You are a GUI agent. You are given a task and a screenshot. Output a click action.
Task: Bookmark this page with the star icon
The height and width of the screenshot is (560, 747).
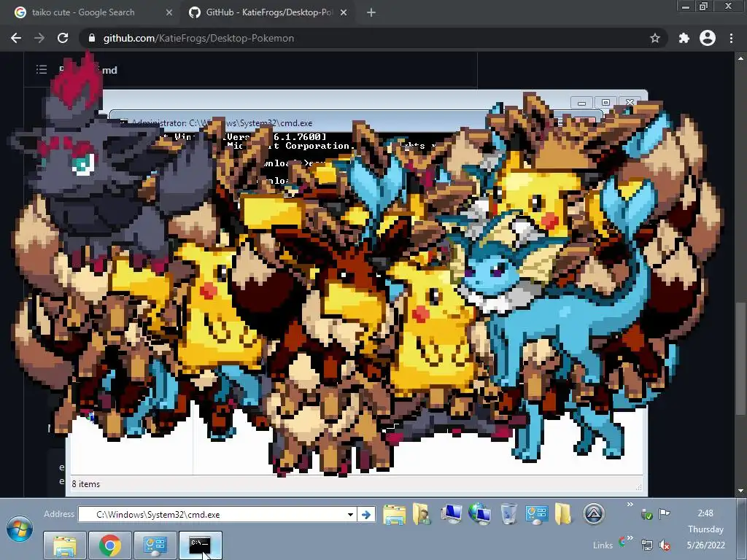pos(655,38)
